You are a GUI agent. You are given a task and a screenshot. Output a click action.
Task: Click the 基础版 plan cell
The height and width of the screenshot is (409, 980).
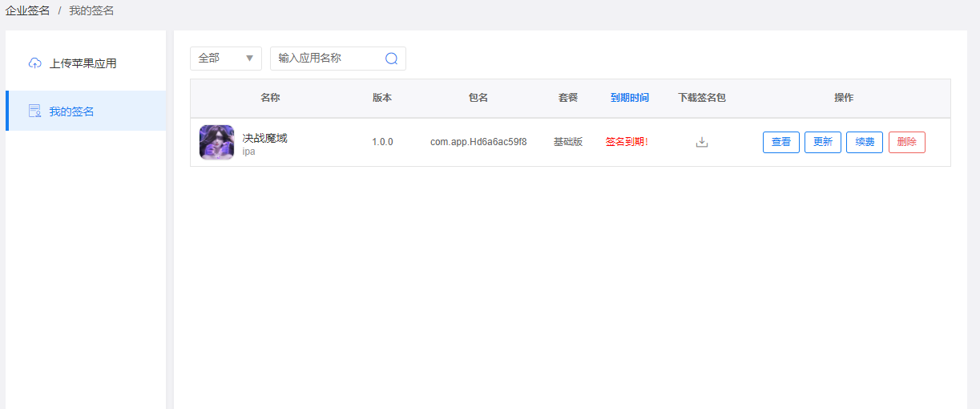click(568, 142)
